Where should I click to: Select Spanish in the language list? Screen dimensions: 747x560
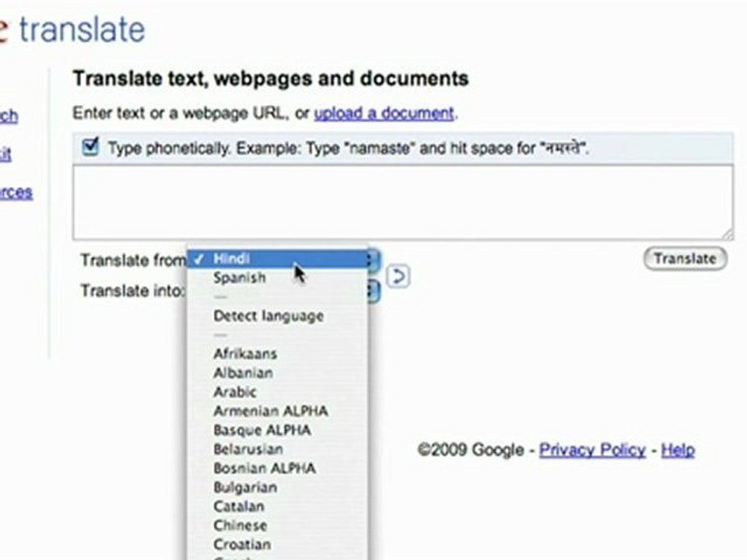(x=278, y=278)
